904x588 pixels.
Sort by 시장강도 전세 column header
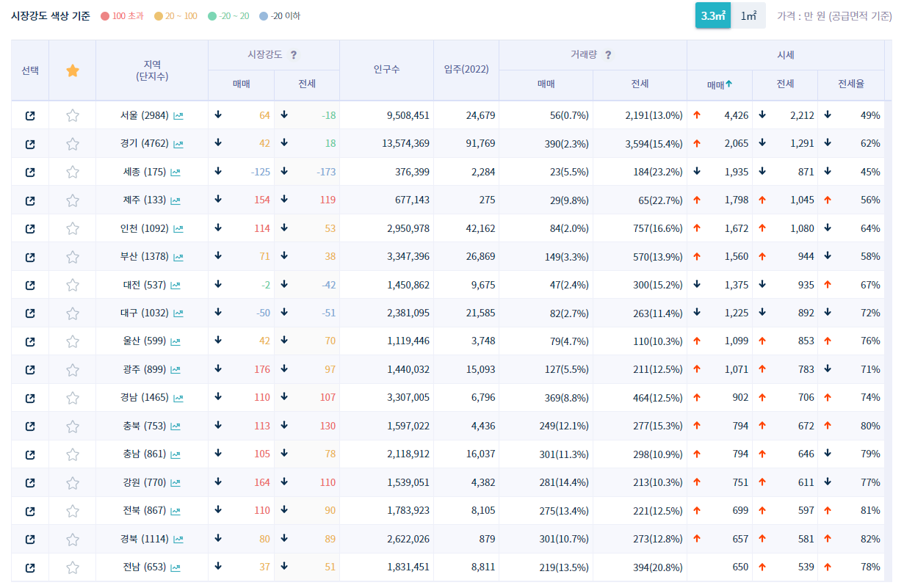(x=307, y=84)
